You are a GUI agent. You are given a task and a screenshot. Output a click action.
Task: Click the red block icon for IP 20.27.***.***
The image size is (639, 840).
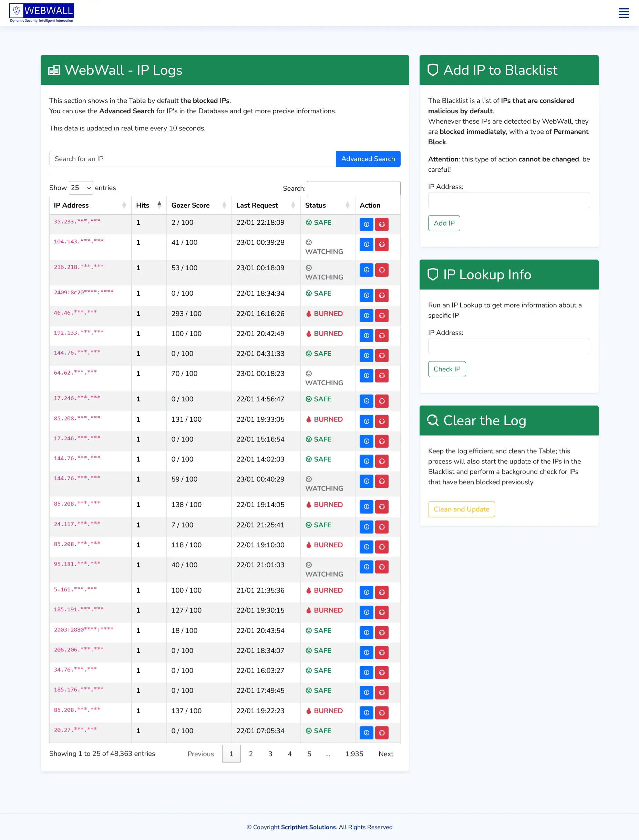382,733
